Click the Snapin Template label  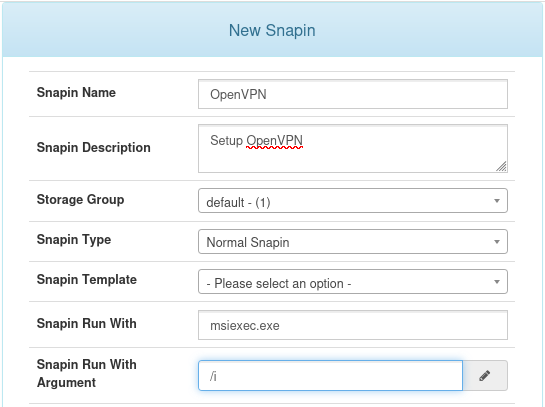[x=87, y=279]
